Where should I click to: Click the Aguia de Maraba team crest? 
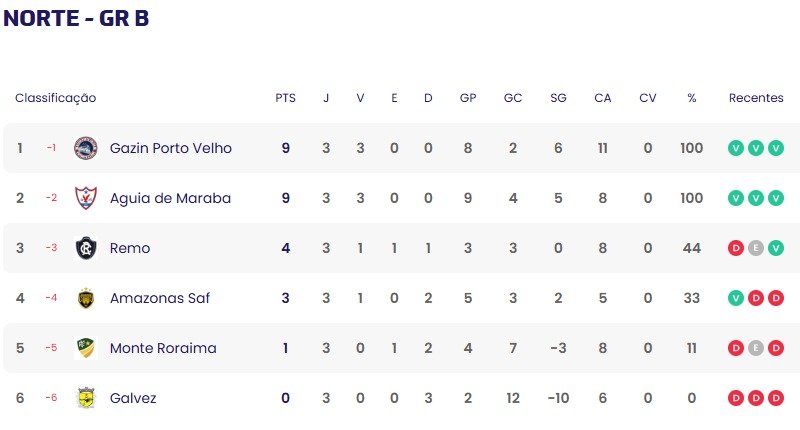(x=86, y=198)
